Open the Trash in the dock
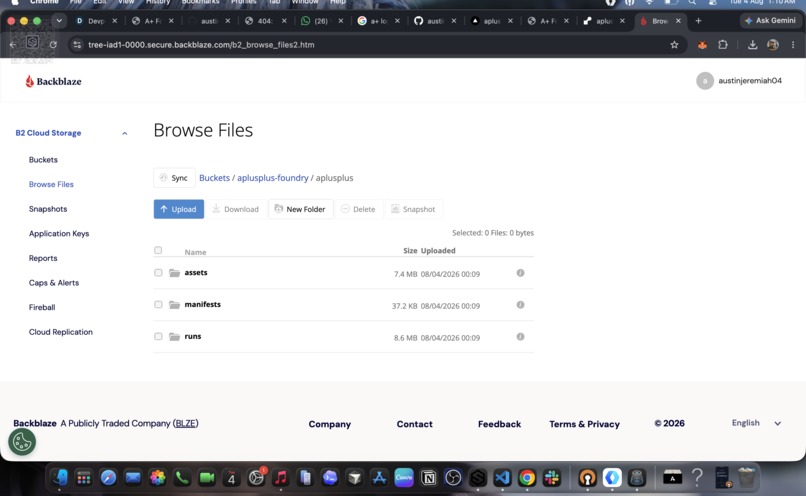 [x=746, y=477]
